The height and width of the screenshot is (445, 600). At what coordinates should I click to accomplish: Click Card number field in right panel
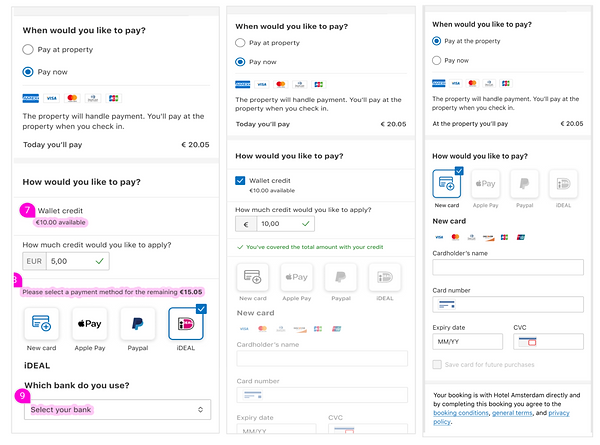(508, 304)
